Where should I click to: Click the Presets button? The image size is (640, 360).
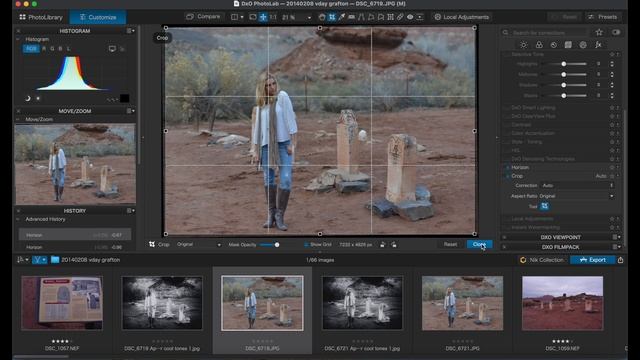pyautogui.click(x=603, y=17)
